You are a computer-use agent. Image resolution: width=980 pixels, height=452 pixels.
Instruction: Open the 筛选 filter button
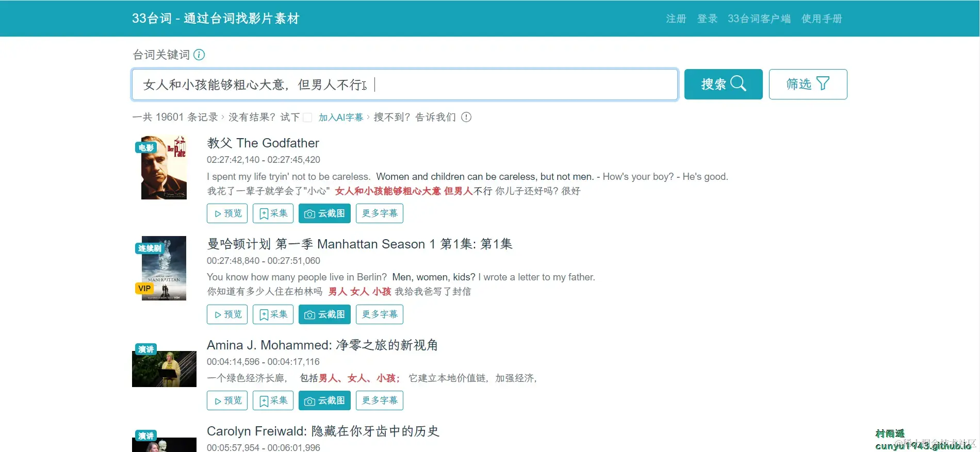pyautogui.click(x=808, y=84)
